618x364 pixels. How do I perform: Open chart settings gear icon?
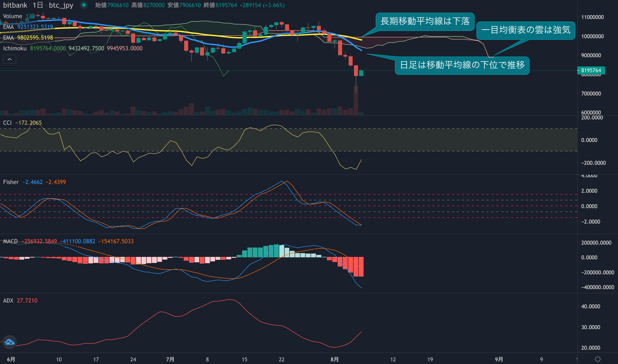(598, 359)
